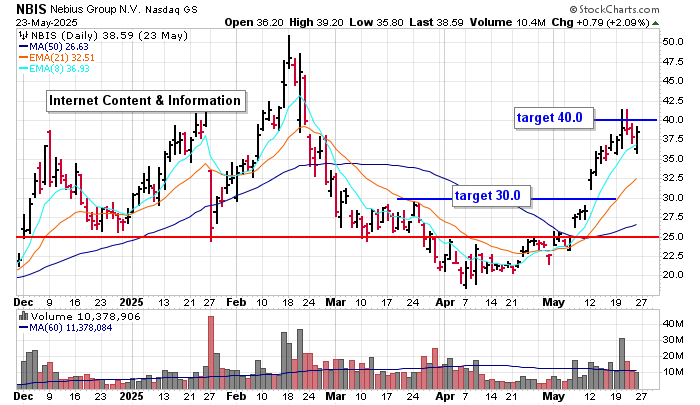This screenshot has width=700, height=405.
Task: Click the 10M volume axis label
Action: coord(673,372)
